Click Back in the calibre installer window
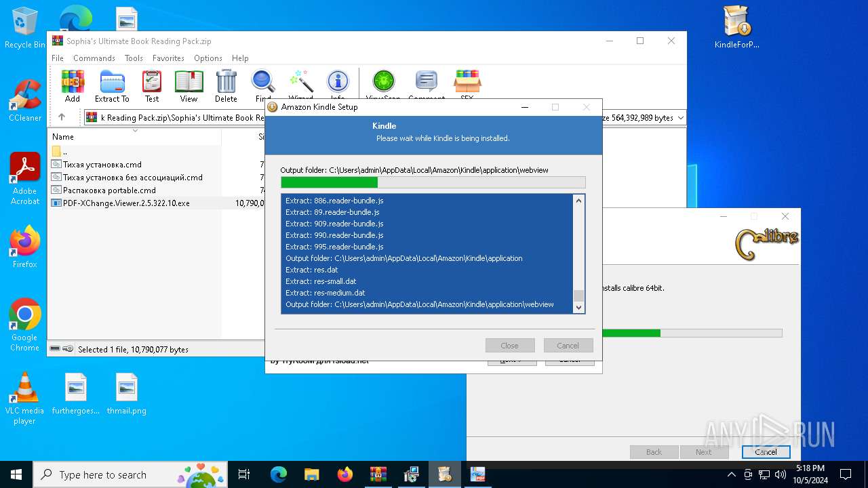 (654, 452)
